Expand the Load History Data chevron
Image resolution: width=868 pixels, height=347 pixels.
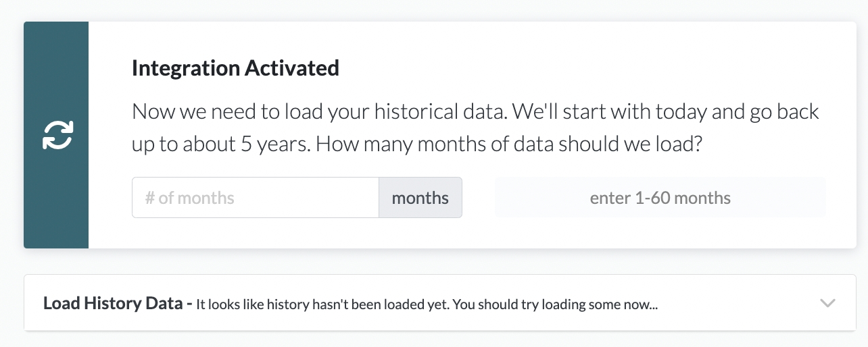point(827,303)
